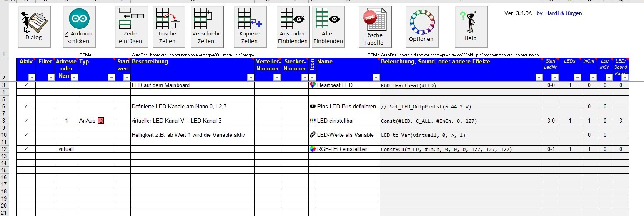Open the Dialog button with clipboard icon
The height and width of the screenshot is (216, 644).
coord(34,27)
